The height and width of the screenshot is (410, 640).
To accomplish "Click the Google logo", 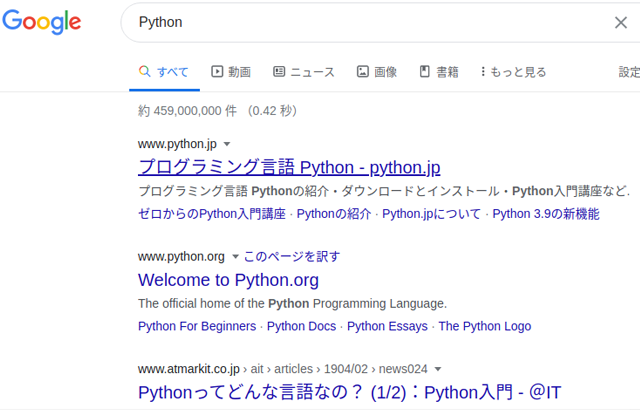I will (42, 21).
